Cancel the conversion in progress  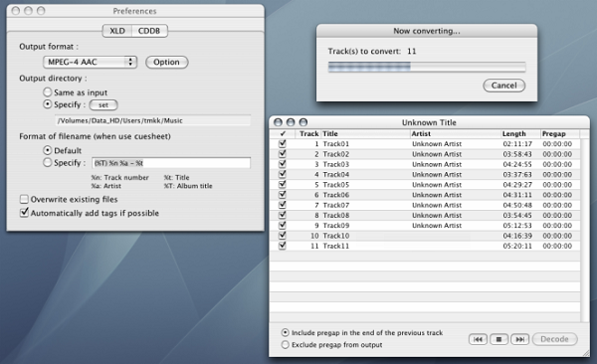pyautogui.click(x=504, y=86)
